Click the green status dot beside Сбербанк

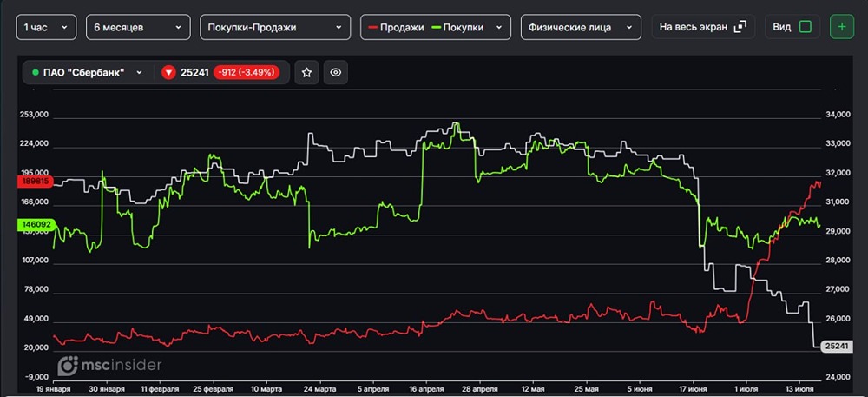[36, 72]
